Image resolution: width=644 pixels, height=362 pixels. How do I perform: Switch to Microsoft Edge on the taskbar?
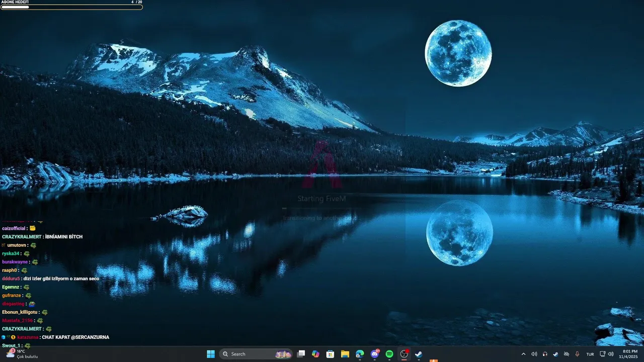360,354
